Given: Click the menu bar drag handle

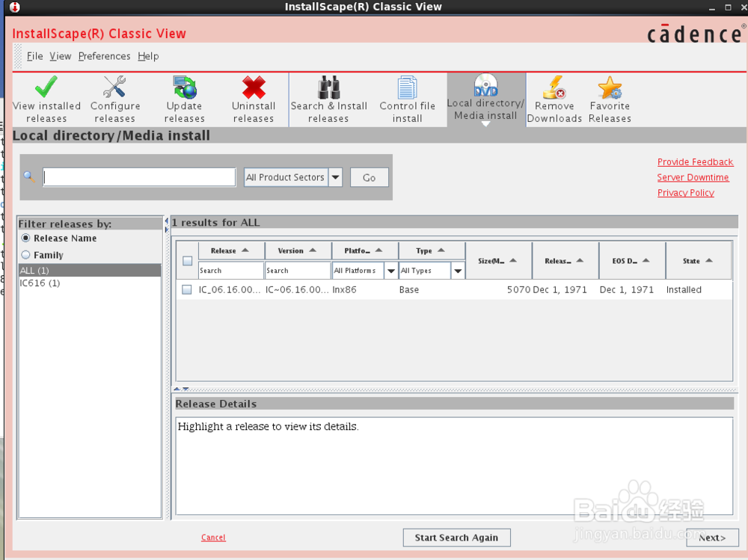Looking at the screenshot, I should coord(18,56).
